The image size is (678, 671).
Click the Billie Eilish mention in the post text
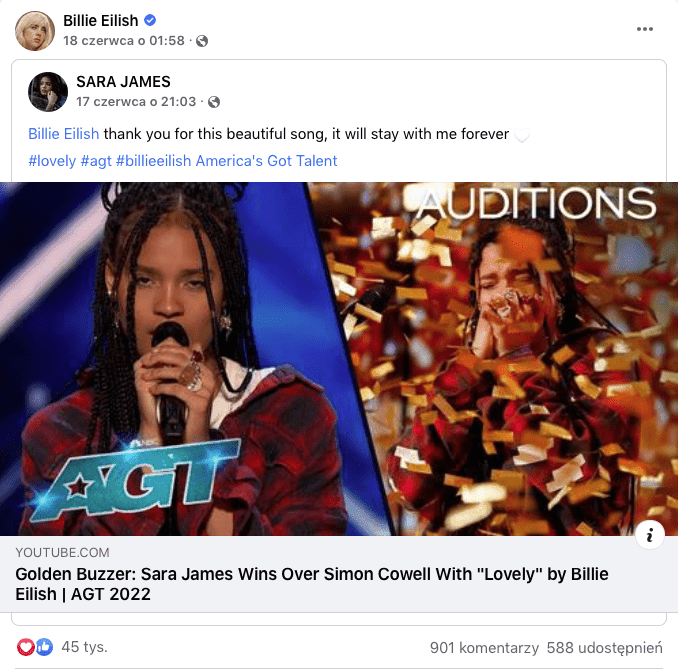coord(64,134)
